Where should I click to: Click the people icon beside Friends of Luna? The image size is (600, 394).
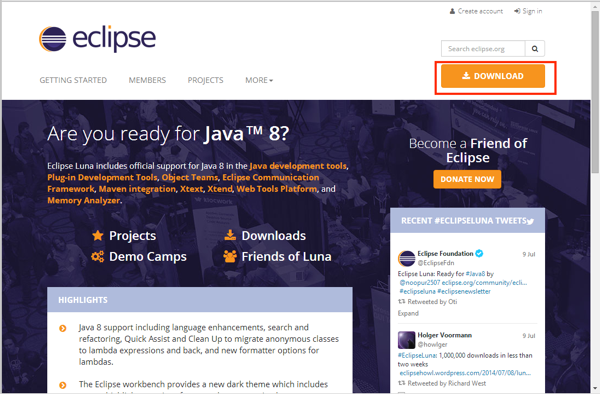coord(230,256)
